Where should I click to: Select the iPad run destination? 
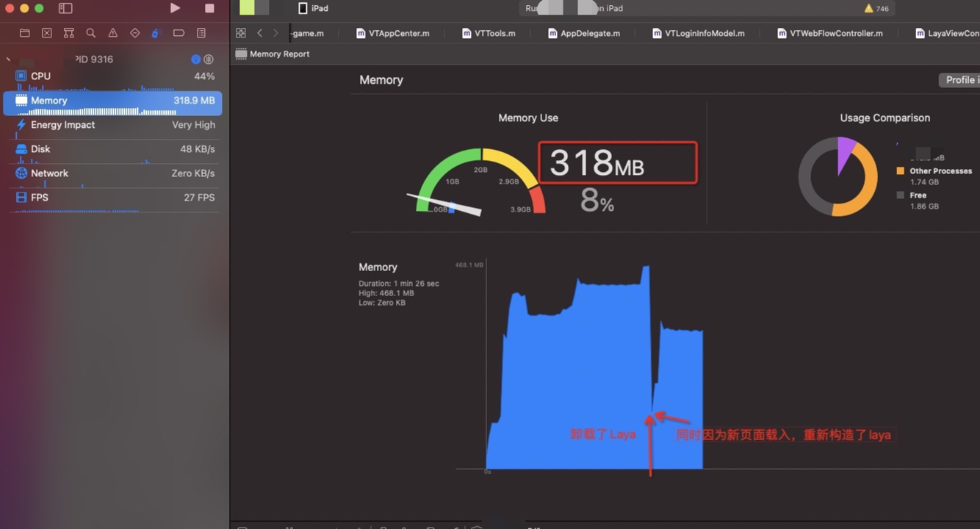[314, 8]
